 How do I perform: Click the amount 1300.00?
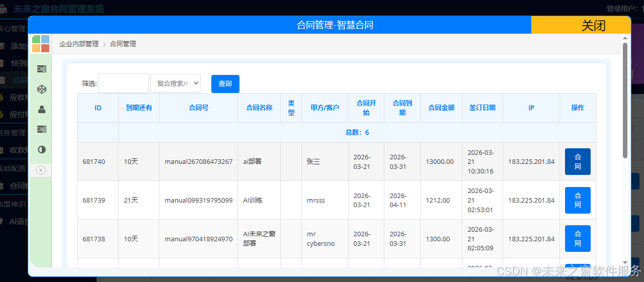pyautogui.click(x=438, y=239)
